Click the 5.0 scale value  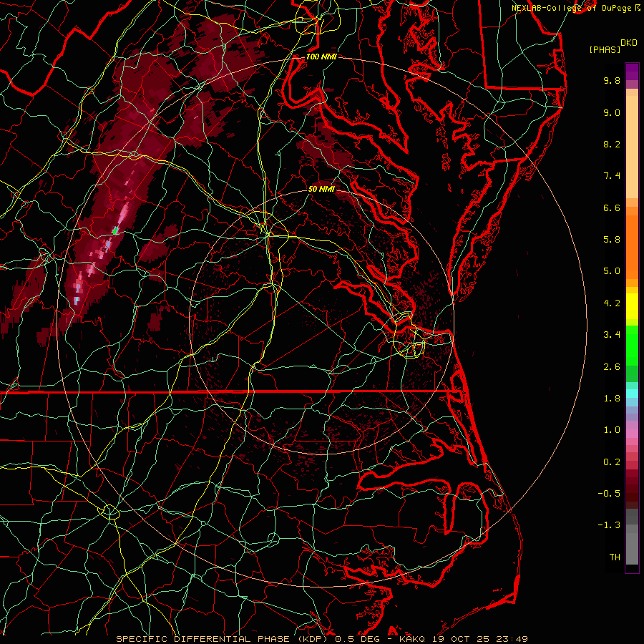[x=612, y=271]
